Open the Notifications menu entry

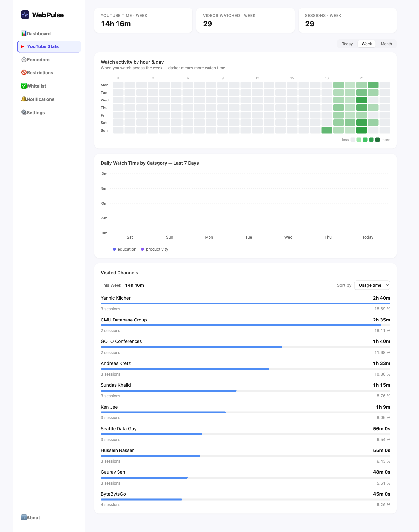49,99
